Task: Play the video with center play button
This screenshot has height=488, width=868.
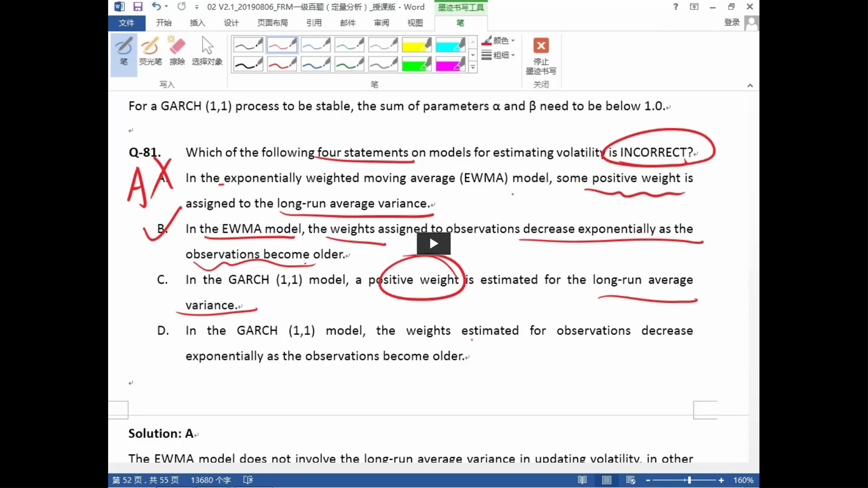Action: click(x=434, y=244)
